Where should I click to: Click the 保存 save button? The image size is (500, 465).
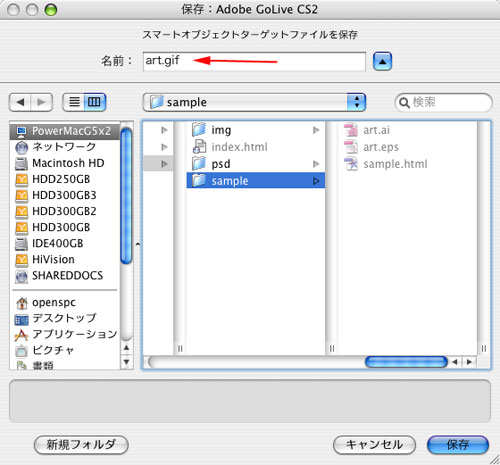(458, 445)
